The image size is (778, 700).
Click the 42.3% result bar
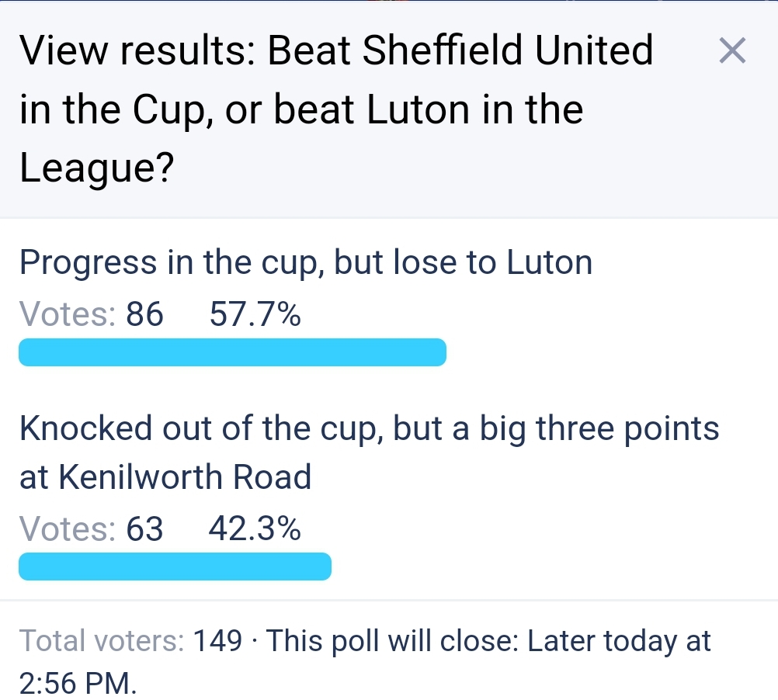coord(175,567)
